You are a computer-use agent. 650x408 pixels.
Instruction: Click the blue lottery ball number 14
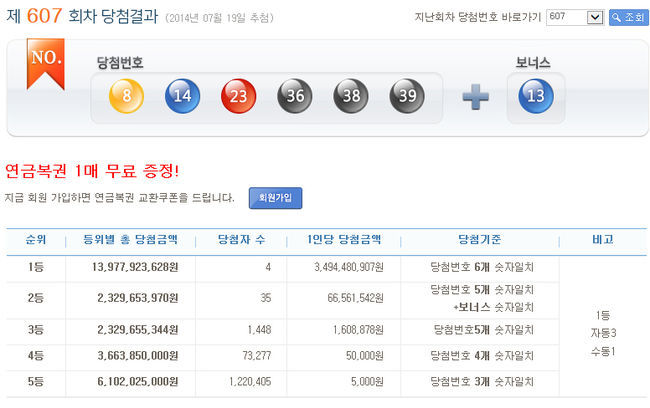pos(182,97)
